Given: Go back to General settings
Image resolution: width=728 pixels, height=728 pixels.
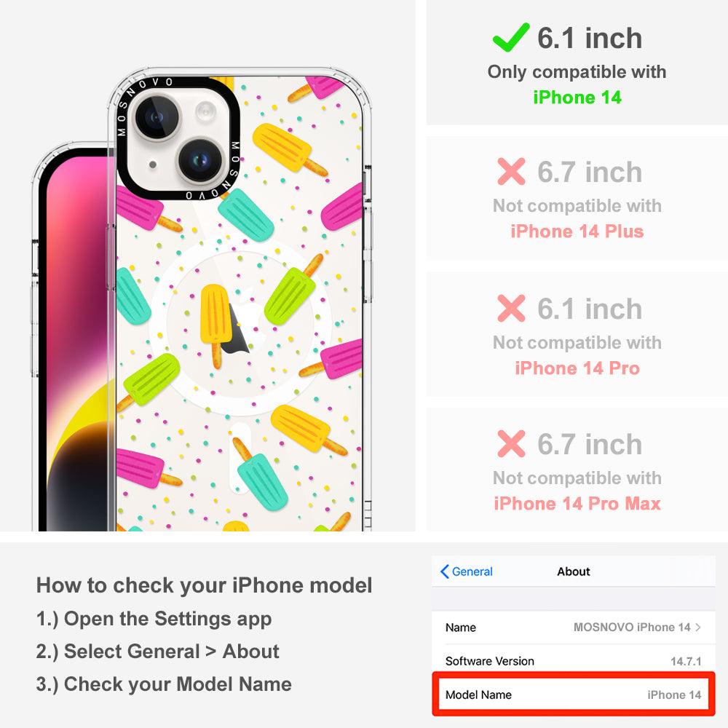Looking at the screenshot, I should pos(467,571).
